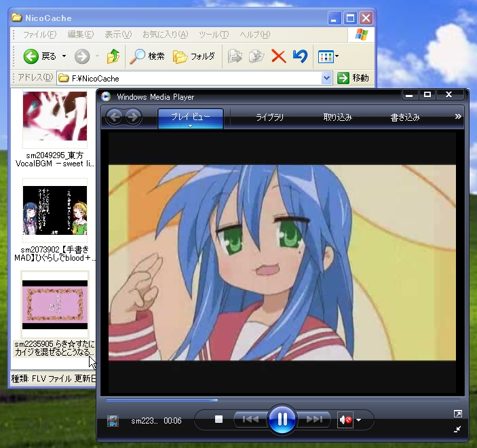
Task: Pause the video with center button
Action: coord(282,419)
